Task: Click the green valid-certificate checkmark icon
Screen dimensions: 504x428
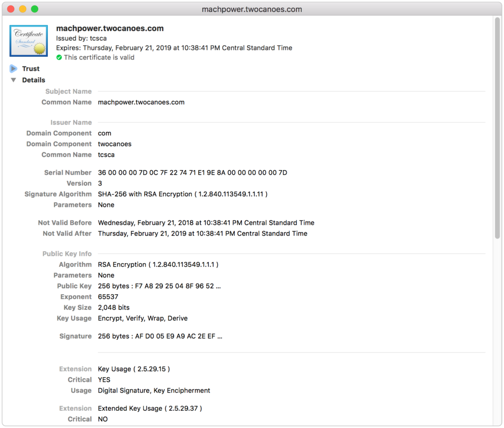Action: (x=59, y=58)
